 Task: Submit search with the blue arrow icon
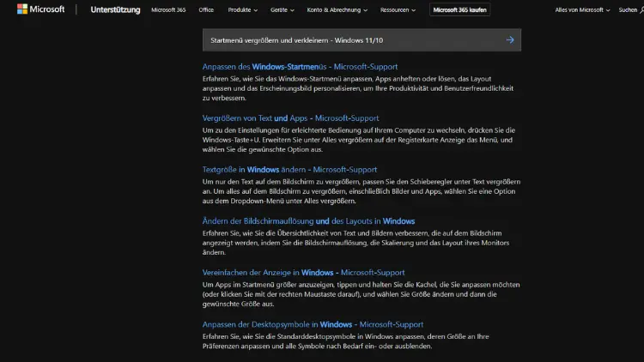510,39
